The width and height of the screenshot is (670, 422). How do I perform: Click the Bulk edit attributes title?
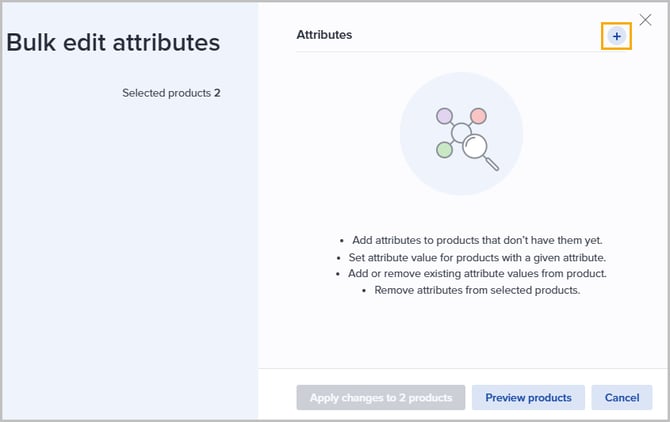(x=113, y=43)
